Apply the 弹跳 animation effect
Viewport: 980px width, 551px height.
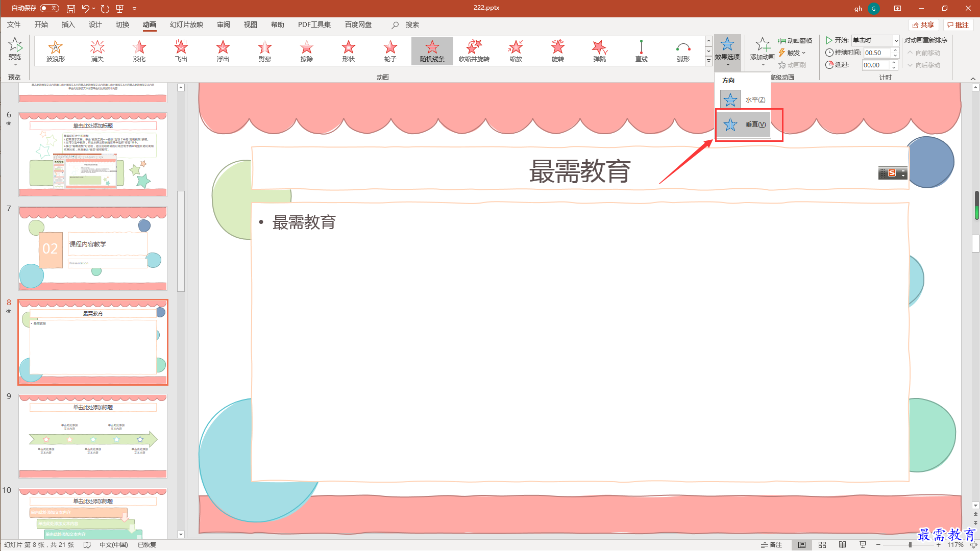(600, 51)
